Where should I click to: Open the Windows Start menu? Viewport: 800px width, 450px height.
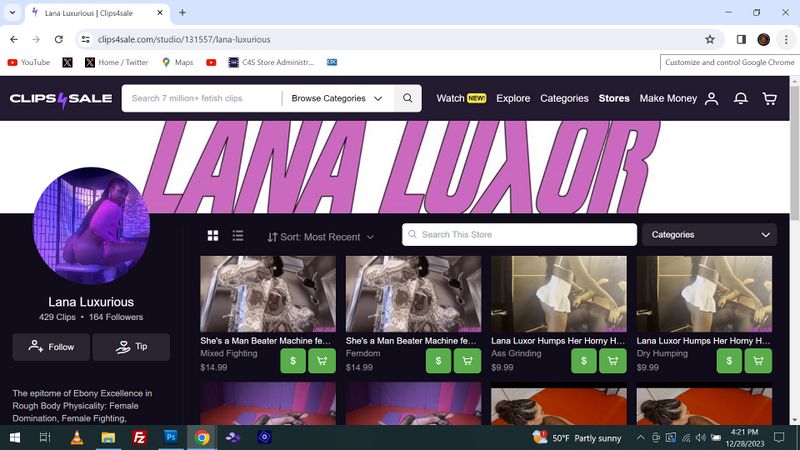(15, 437)
